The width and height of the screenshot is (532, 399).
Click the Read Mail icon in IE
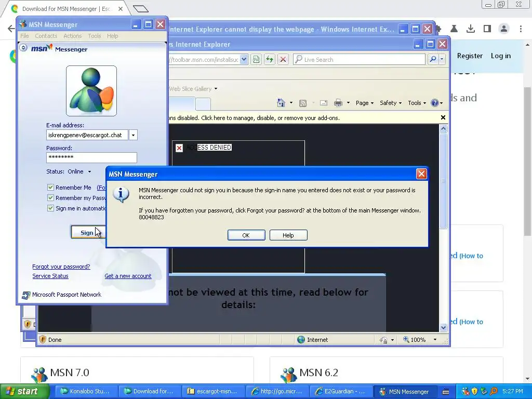click(x=324, y=103)
